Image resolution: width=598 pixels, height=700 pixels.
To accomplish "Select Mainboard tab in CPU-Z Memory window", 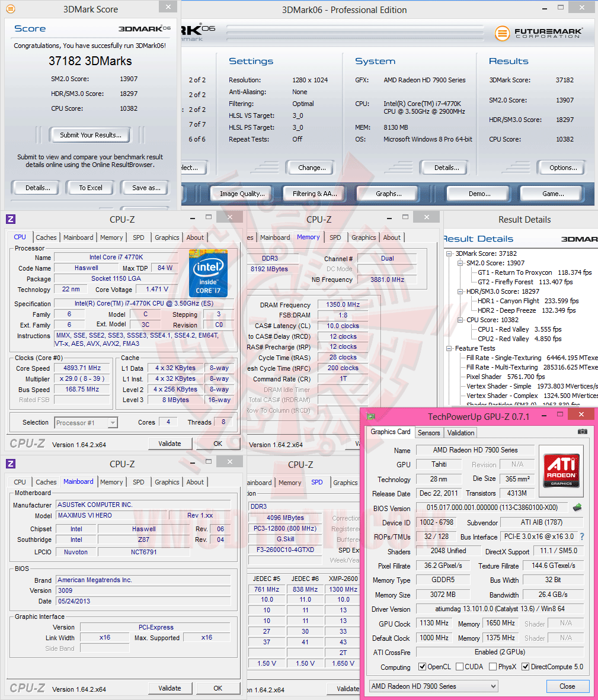I will (275, 237).
